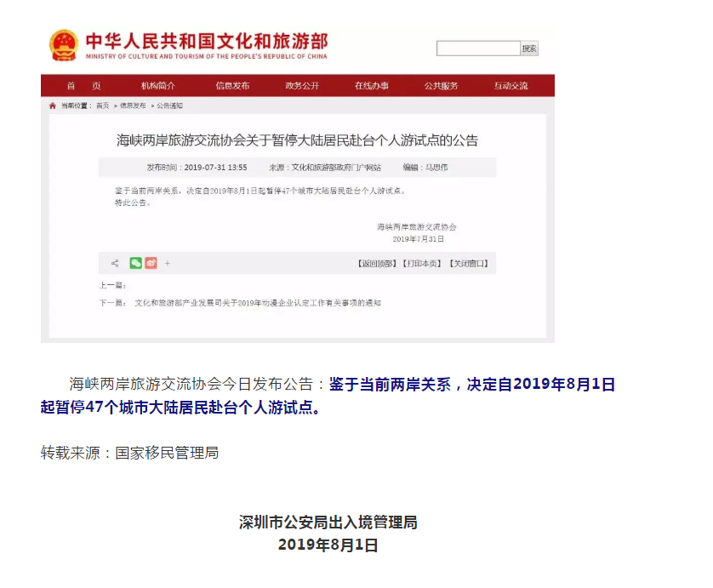Image resolution: width=713 pixels, height=588 pixels.
Task: Select the 公共服务 navigation item
Action: (x=441, y=86)
